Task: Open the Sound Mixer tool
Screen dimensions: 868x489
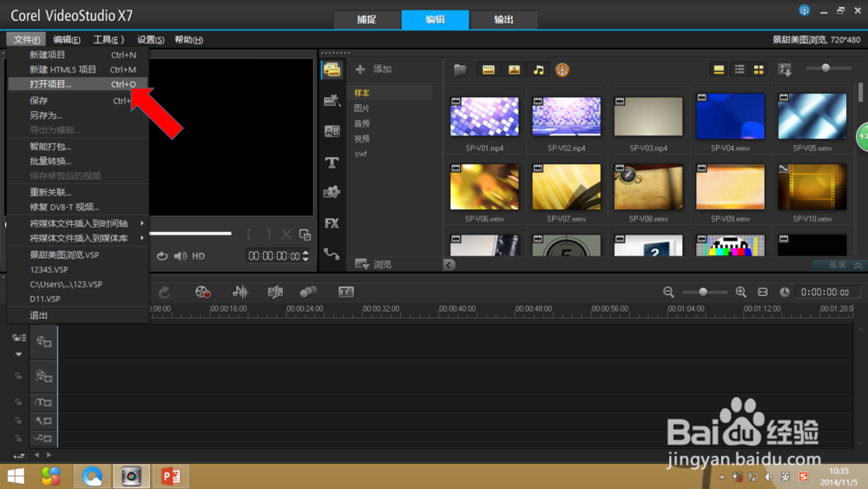Action: [240, 292]
